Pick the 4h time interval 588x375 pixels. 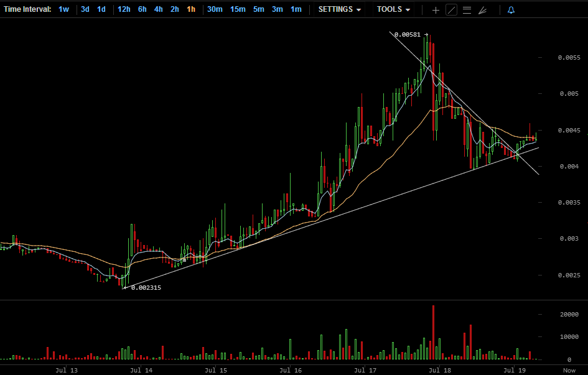[x=158, y=9]
